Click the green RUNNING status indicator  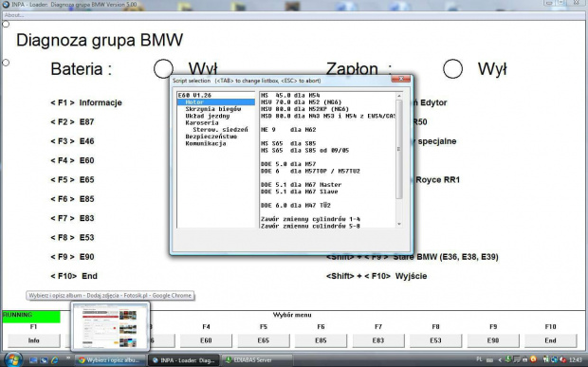tap(31, 317)
